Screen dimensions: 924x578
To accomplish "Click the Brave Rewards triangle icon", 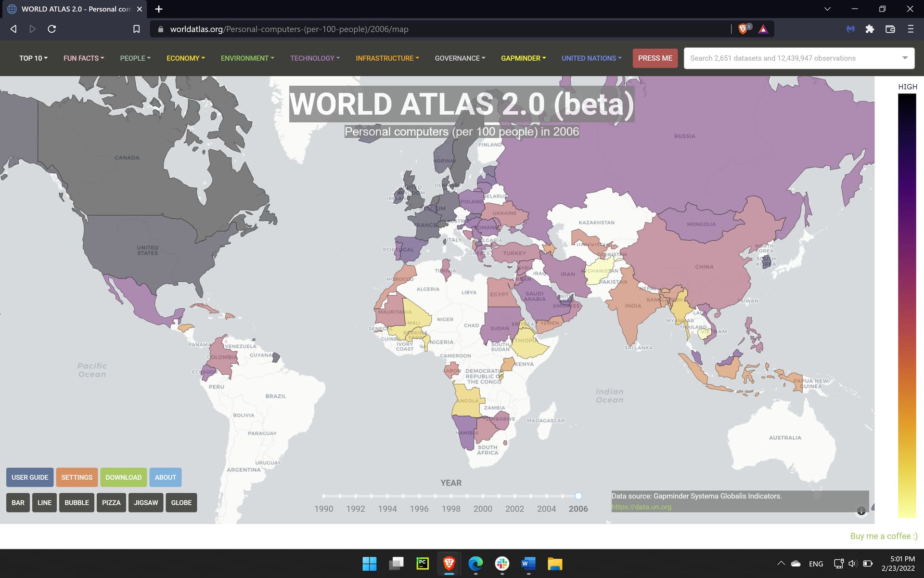I will [x=763, y=29].
